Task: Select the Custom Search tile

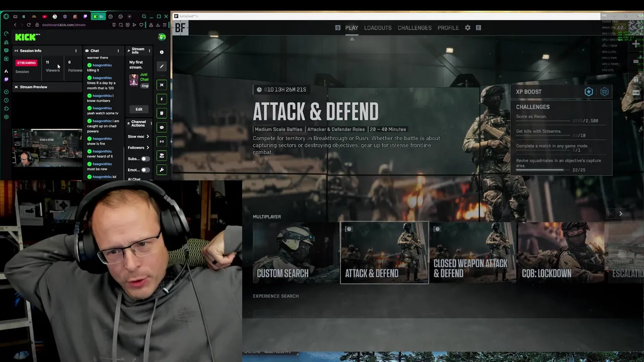Action: tap(296, 252)
